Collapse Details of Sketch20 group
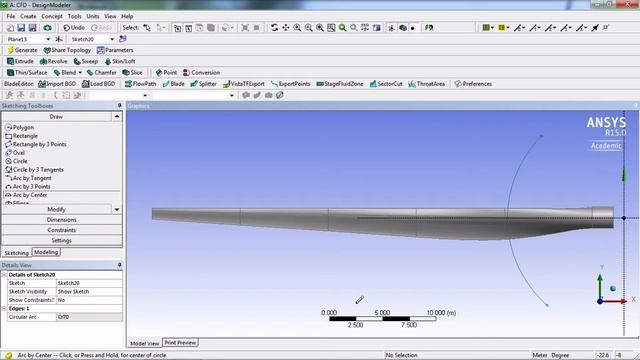The image size is (640, 360). pyautogui.click(x=4, y=275)
